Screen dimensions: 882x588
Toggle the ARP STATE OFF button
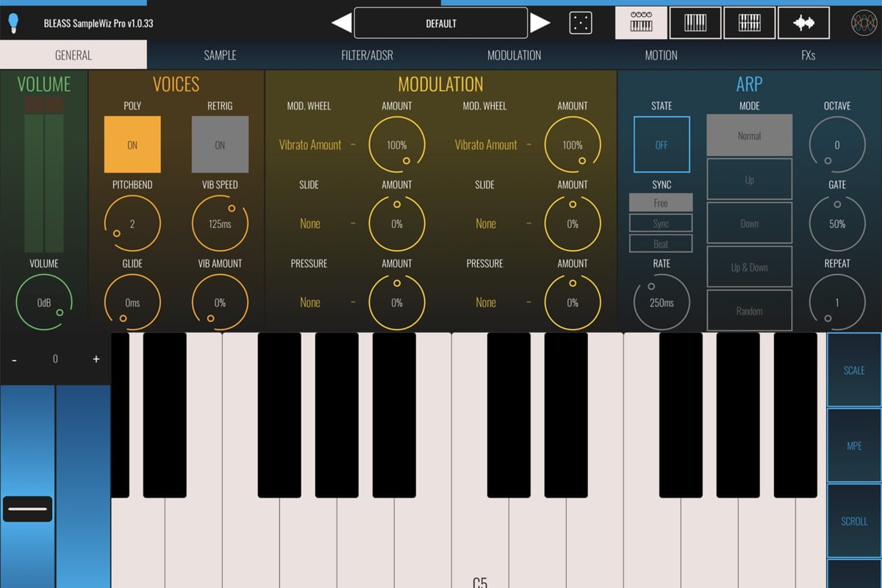pos(661,145)
